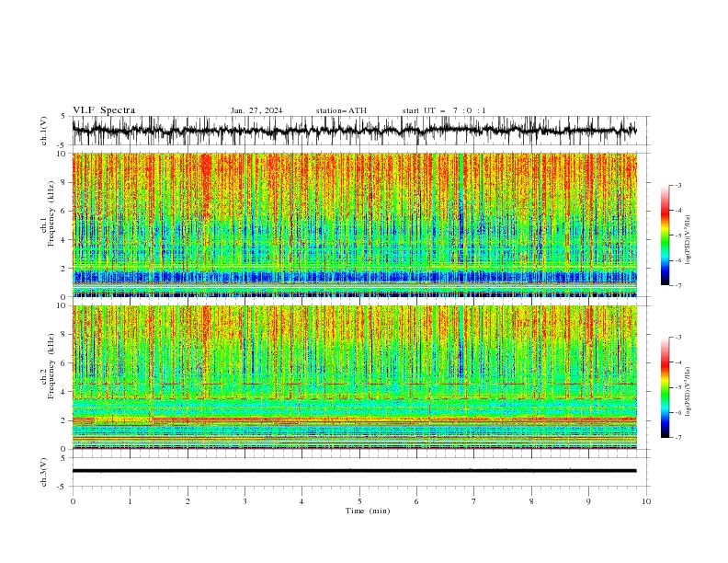The width and height of the screenshot is (728, 563).
Task: Click the ch.1 'Frequency (kHz)' axis label
Action: tap(51, 213)
